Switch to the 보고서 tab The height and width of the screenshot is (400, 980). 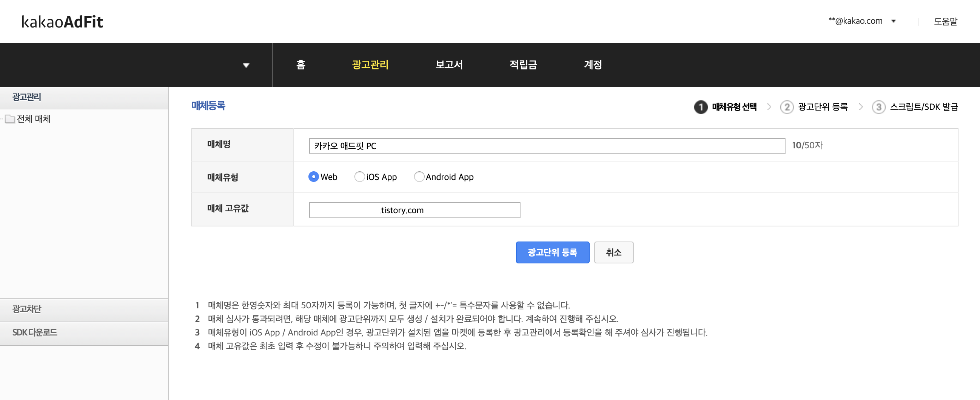coord(449,65)
